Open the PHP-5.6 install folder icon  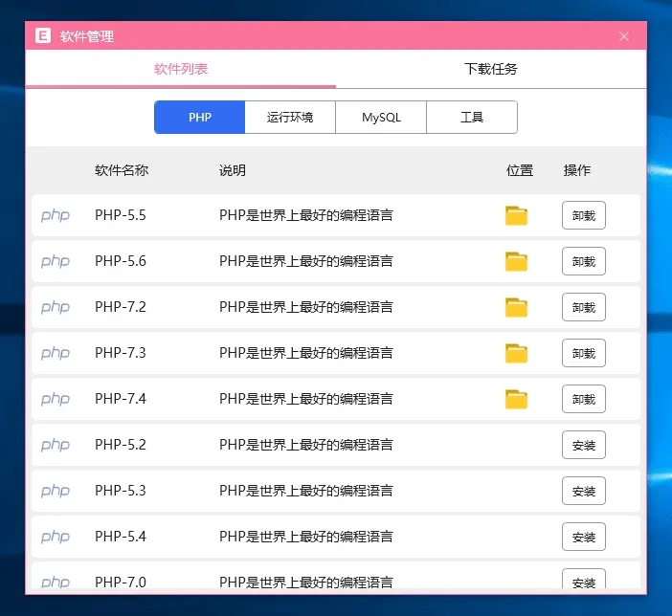click(x=516, y=261)
